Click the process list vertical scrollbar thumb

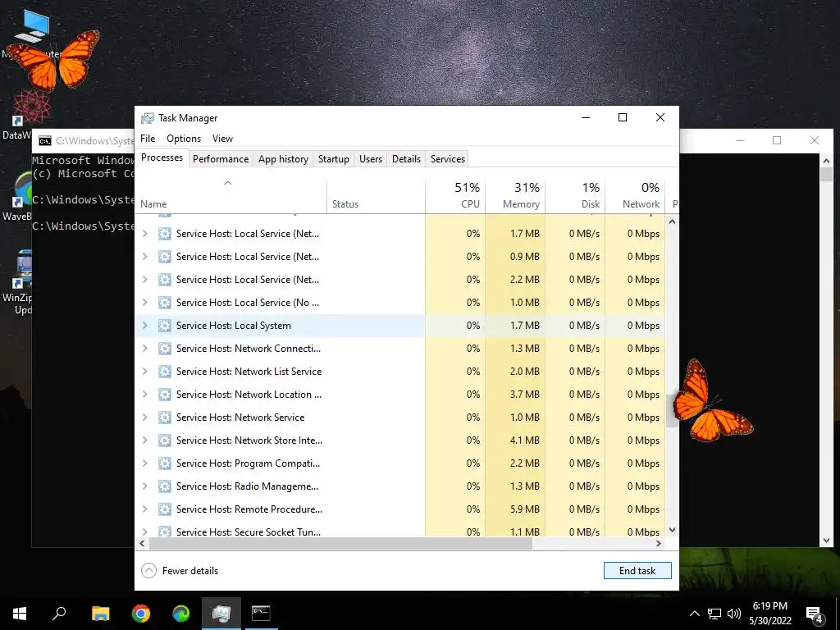tap(672, 412)
